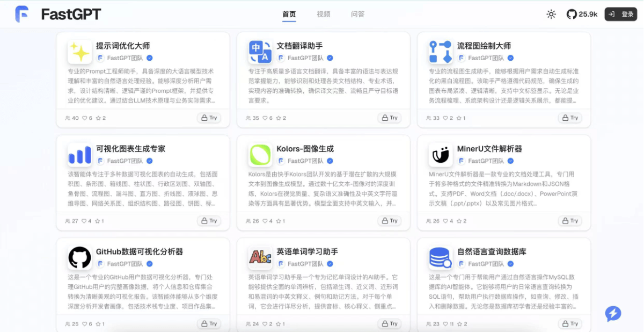Image resolution: width=644 pixels, height=332 pixels.
Task: Open the floating chat assistant button
Action: (613, 314)
